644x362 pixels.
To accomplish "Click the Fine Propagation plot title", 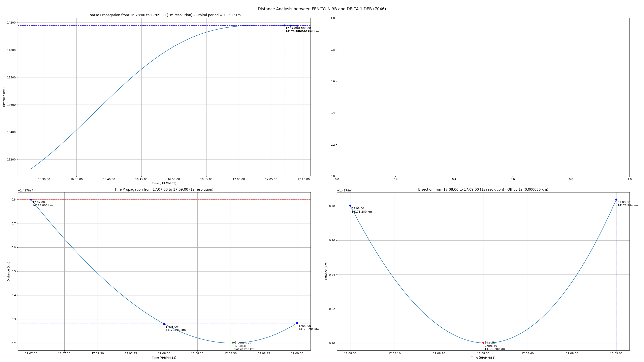I will coord(164,189).
